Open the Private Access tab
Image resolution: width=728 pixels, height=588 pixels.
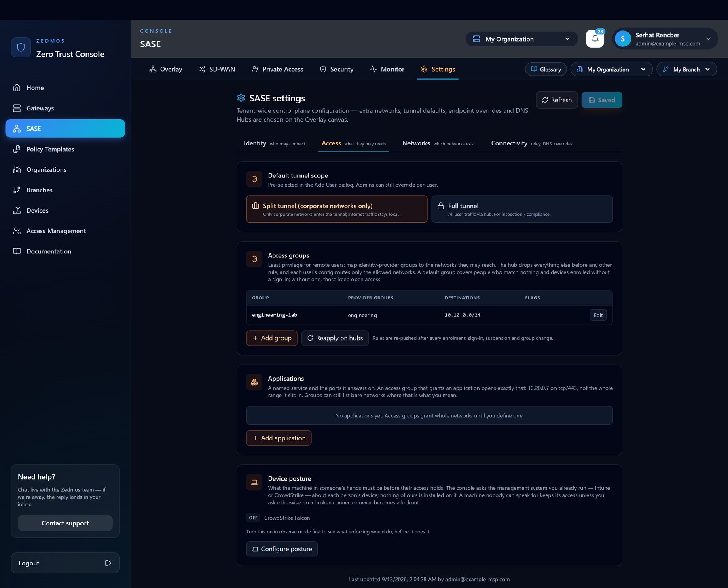click(277, 69)
